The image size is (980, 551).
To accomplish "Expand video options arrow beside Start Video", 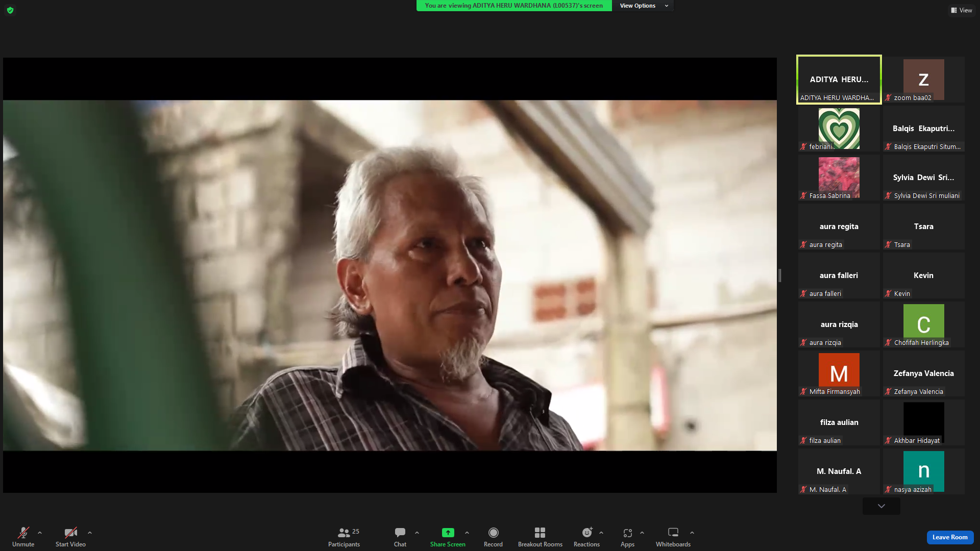I will pos(90,533).
